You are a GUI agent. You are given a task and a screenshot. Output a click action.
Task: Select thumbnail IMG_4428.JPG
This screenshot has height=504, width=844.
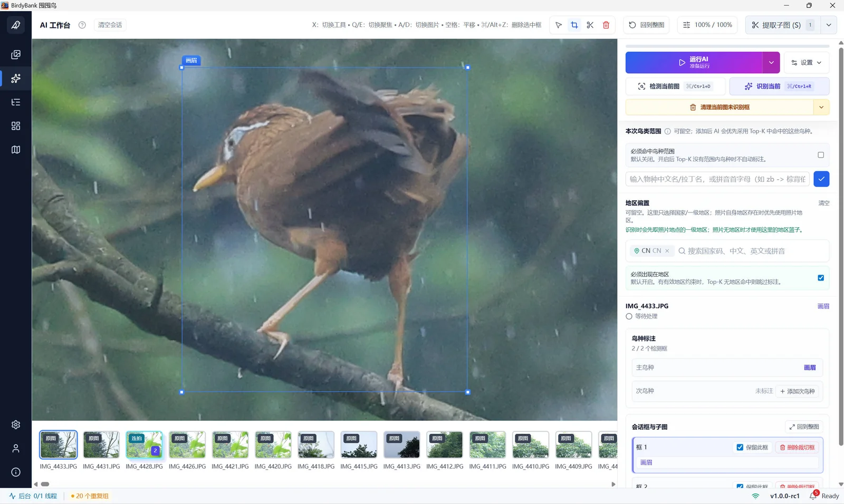[x=144, y=445]
